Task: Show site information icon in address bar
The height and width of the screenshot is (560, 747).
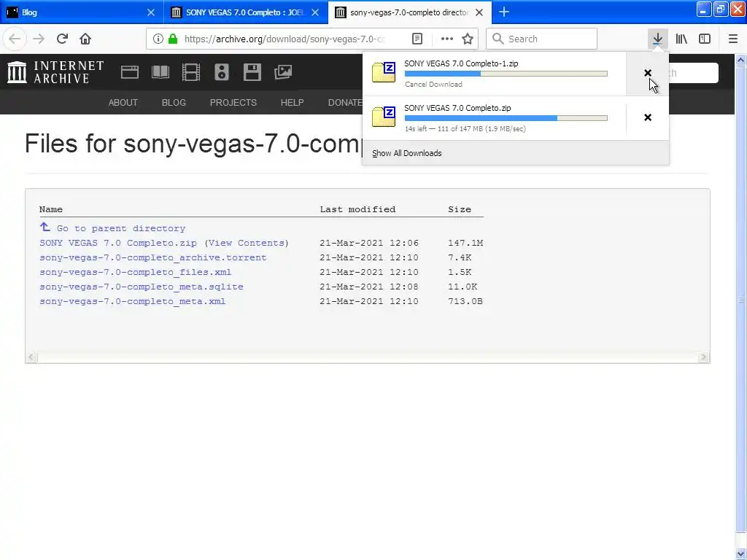Action: 158,39
